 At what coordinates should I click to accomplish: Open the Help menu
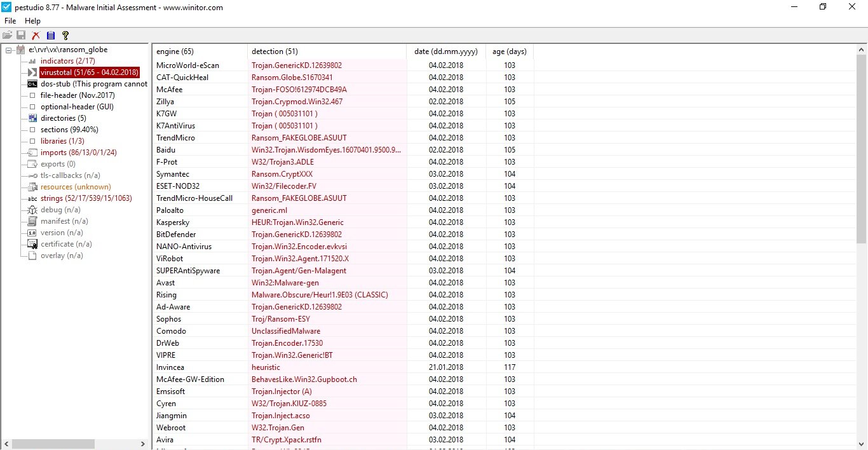coord(32,21)
